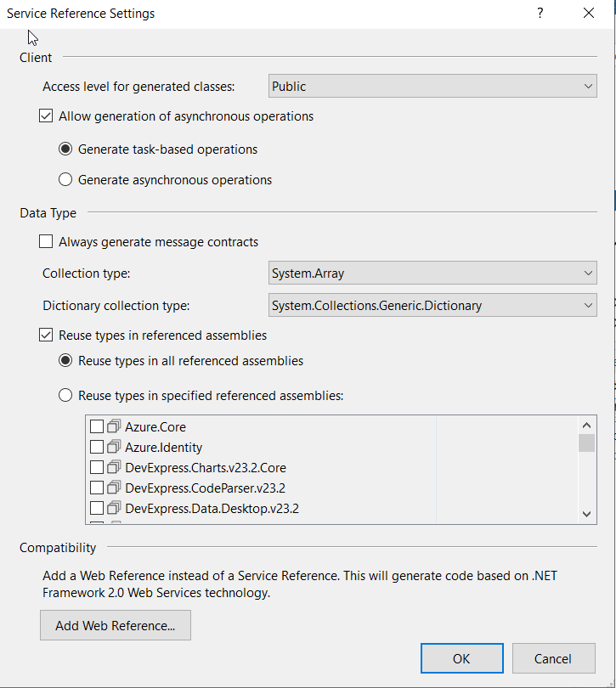Uncheck Reuse types in referenced assemblies
The height and width of the screenshot is (688, 616).
[x=47, y=336]
